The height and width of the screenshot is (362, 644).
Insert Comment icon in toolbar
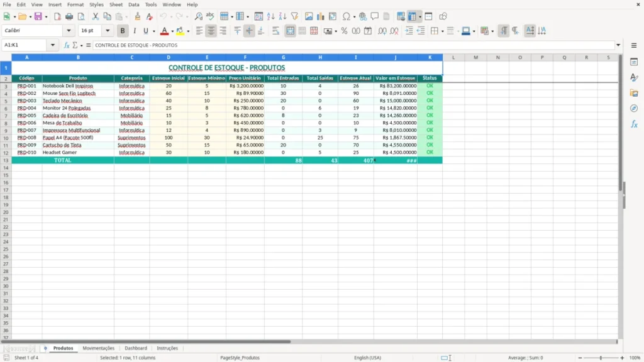375,16
